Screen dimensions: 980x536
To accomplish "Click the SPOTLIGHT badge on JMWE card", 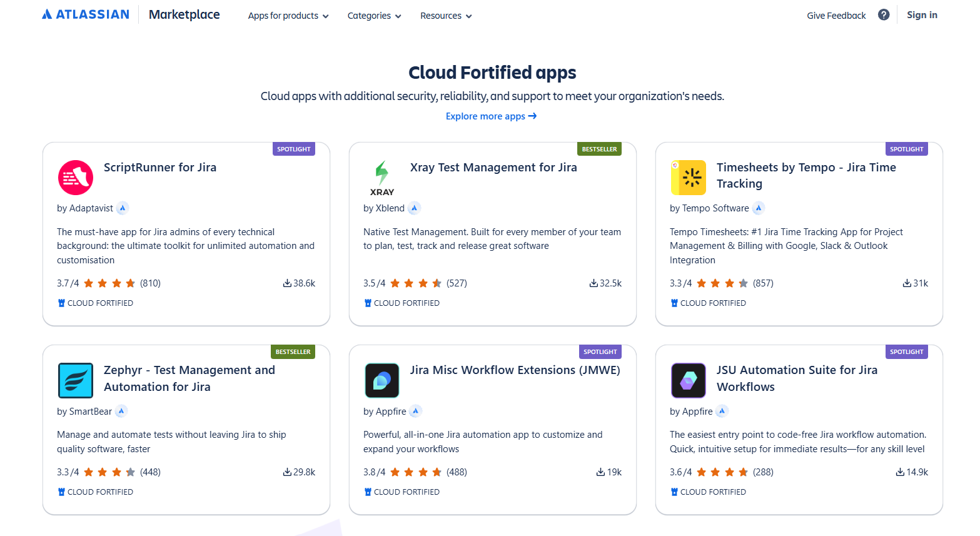I will pos(600,351).
